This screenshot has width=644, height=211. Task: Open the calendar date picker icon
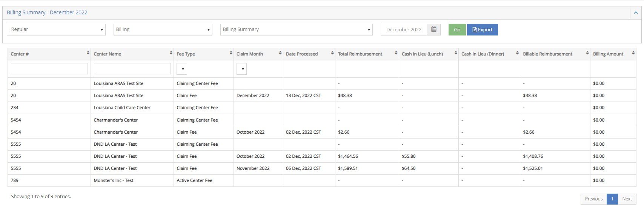(433, 29)
